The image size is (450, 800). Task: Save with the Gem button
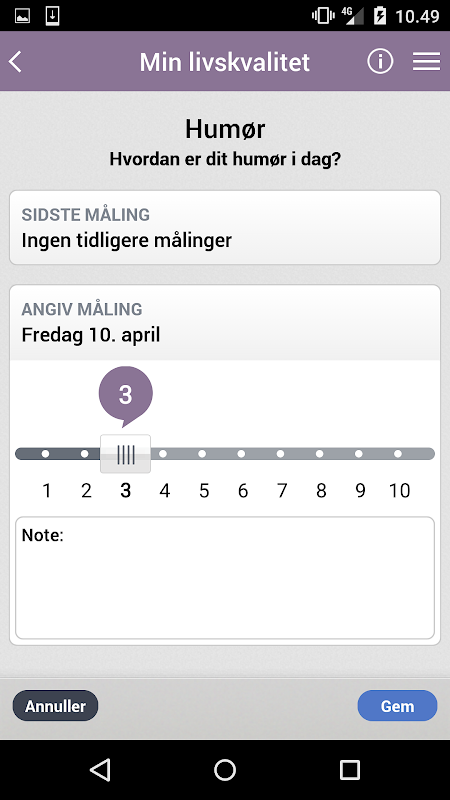coord(397,706)
